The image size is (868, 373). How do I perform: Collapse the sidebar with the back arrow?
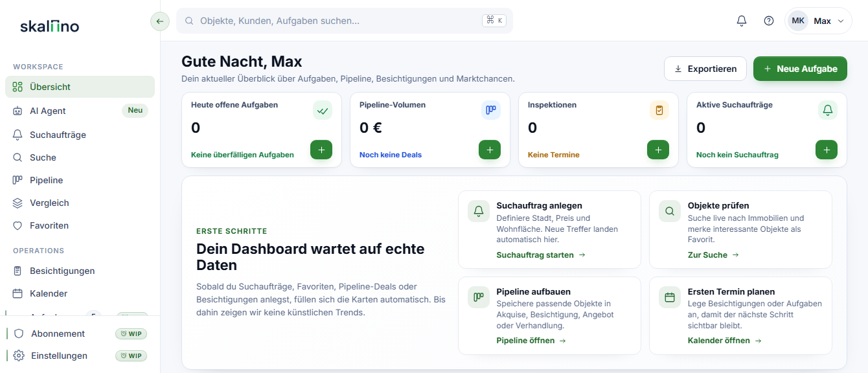click(160, 21)
